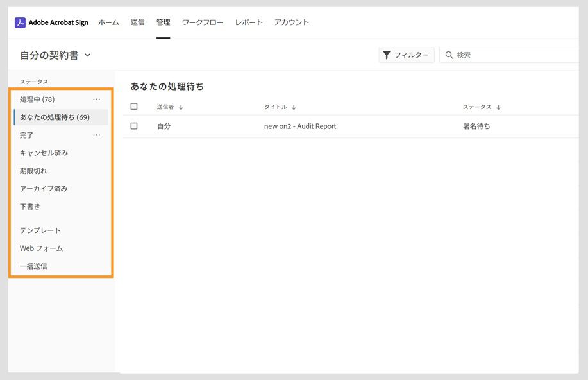Click the sort arrow next to タイトル
588x380 pixels.
coord(294,107)
